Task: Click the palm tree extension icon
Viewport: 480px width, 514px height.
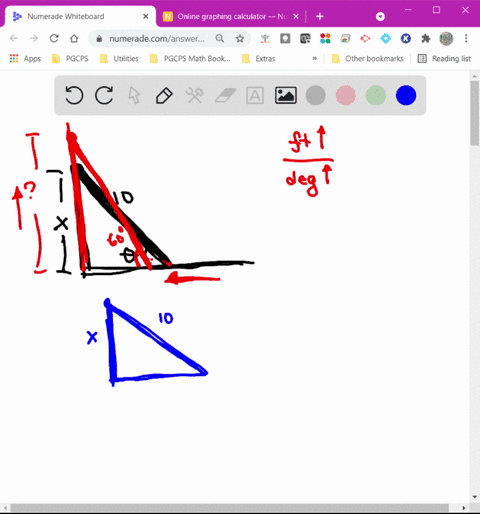Action: click(265, 39)
